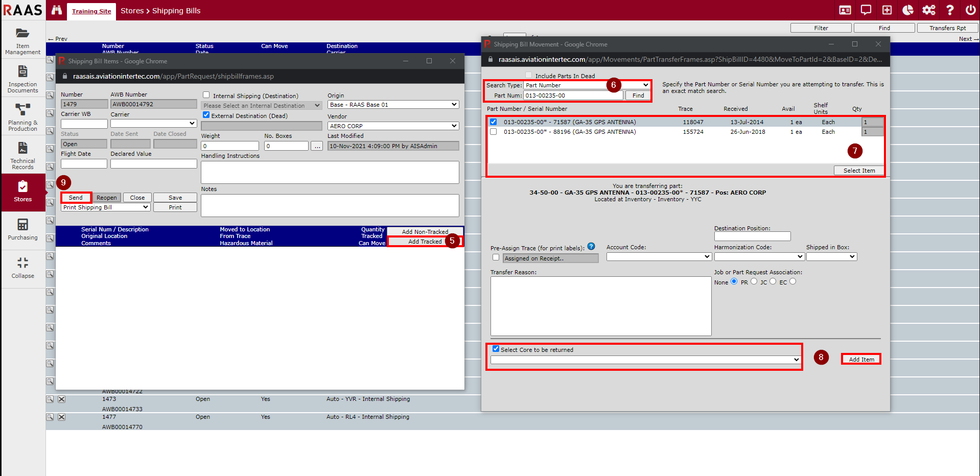
Task: Click the Add Tracked button
Action: pos(425,242)
